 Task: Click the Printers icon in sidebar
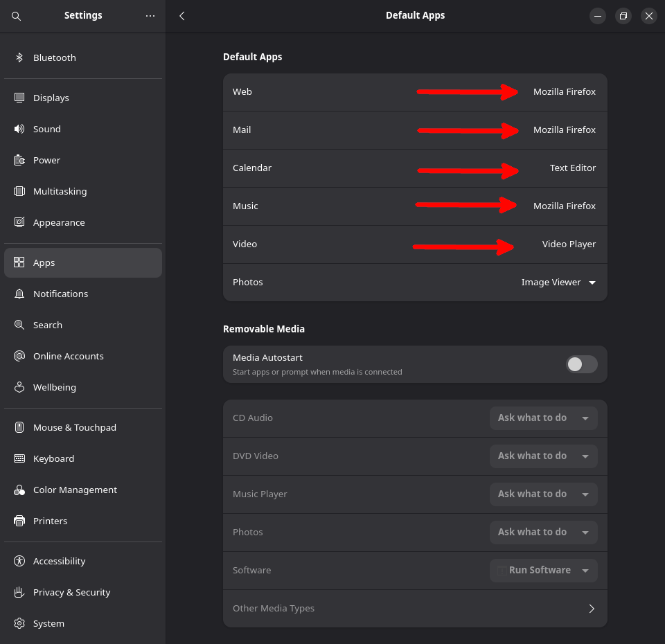click(x=19, y=521)
